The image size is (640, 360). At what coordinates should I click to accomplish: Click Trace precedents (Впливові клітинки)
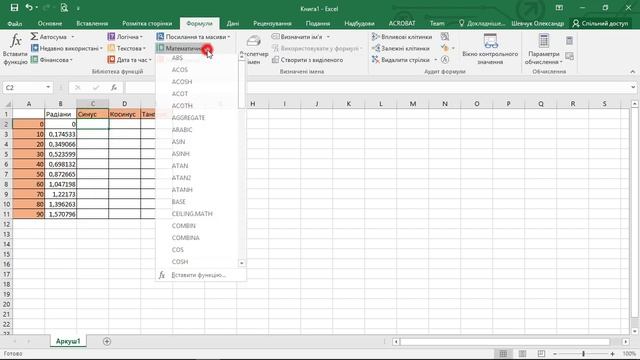(402, 37)
